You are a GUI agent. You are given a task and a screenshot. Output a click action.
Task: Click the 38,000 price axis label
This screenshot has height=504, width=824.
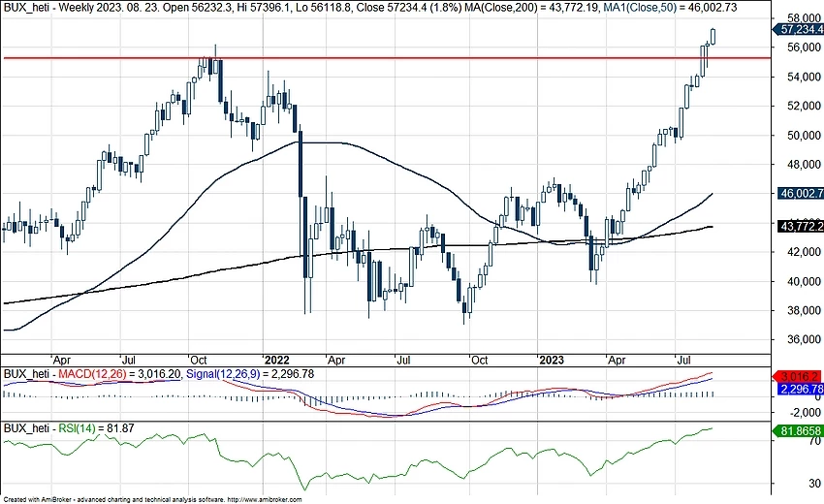804,310
